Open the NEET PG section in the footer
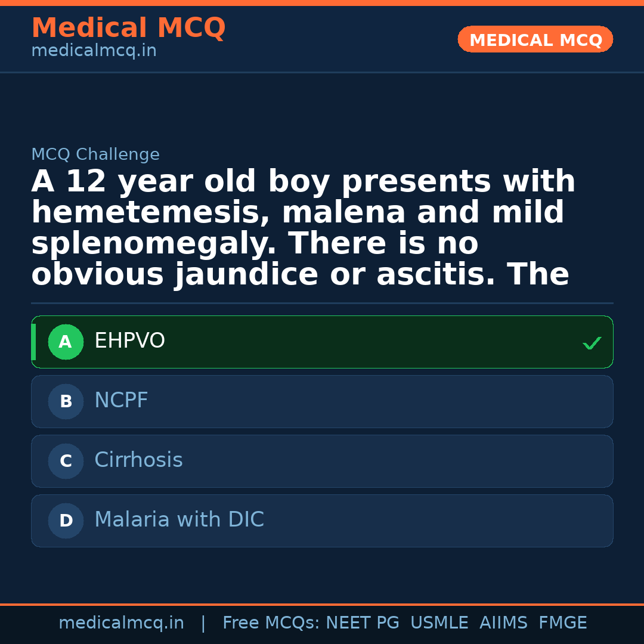The width and height of the screenshot is (644, 644). tap(362, 623)
